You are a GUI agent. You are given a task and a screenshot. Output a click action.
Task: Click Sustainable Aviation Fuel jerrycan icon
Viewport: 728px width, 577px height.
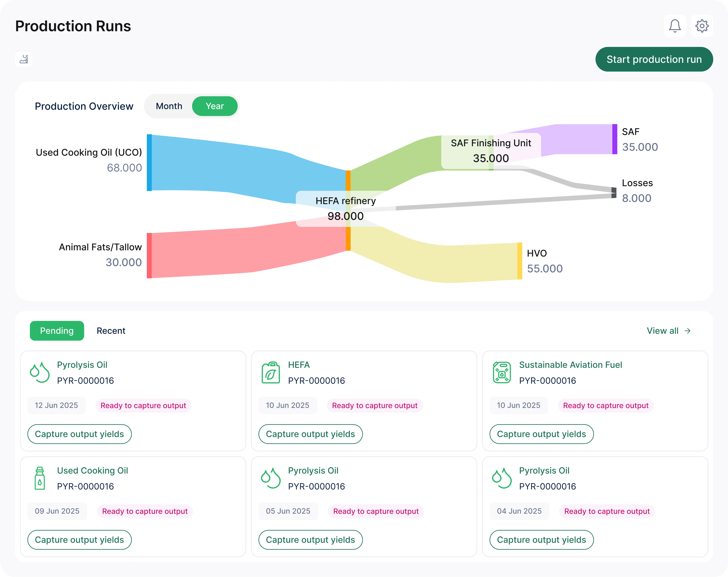pos(502,372)
